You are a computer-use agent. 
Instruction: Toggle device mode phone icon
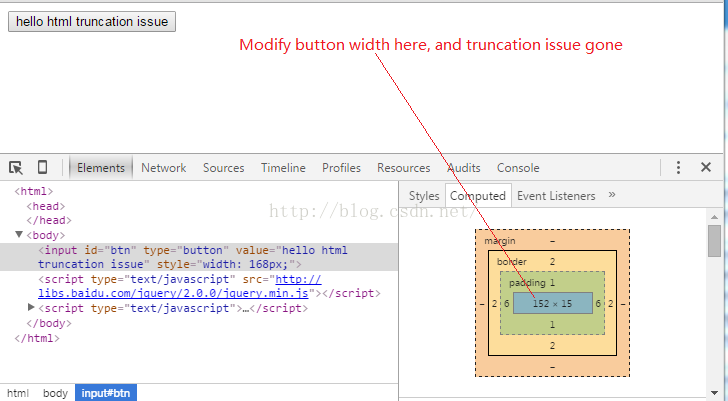point(42,167)
